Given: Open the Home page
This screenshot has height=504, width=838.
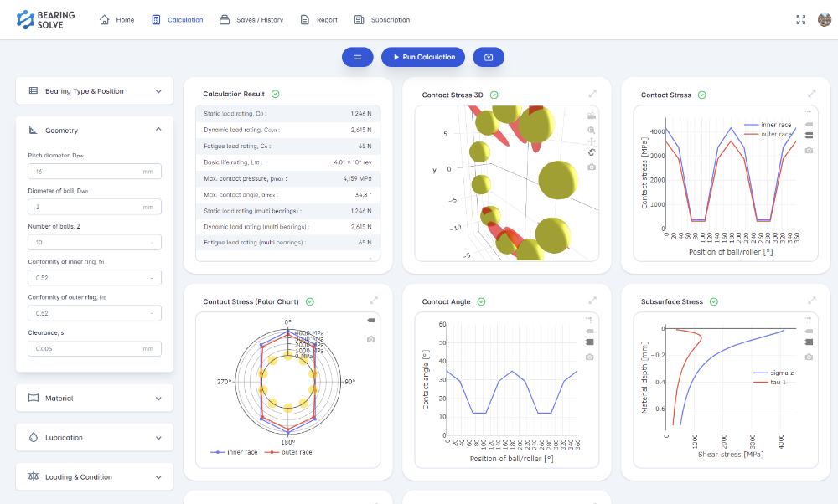Looking at the screenshot, I should tap(117, 20).
